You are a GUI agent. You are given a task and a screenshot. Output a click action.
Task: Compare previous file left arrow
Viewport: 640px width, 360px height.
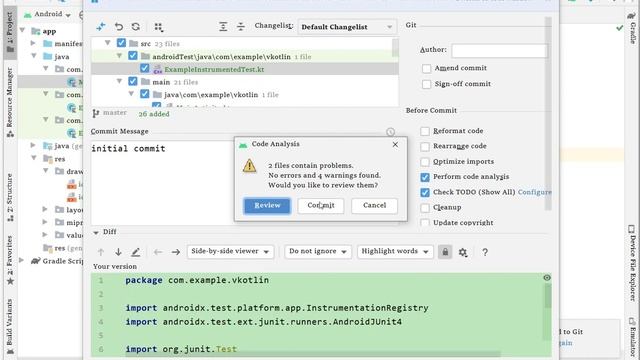coord(158,252)
